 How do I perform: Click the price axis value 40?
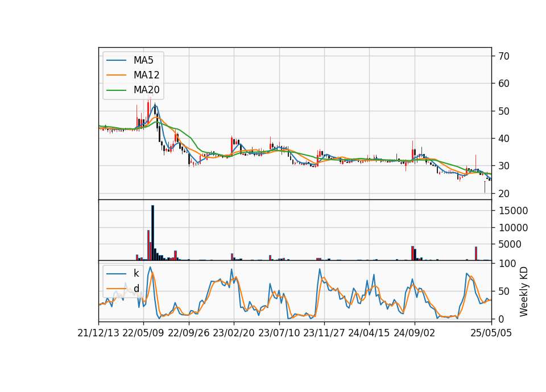click(504, 139)
